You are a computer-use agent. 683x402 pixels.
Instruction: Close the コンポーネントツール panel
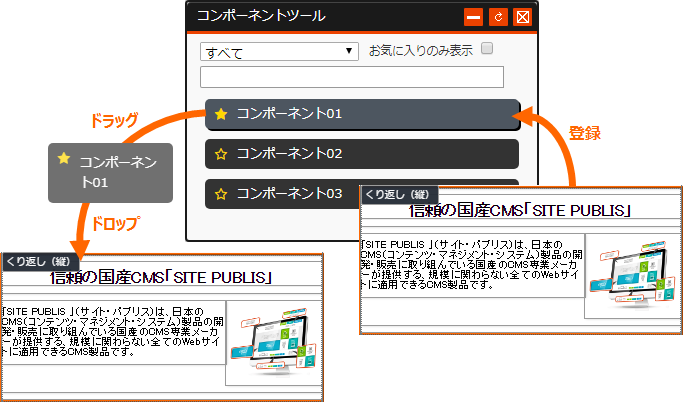522,17
